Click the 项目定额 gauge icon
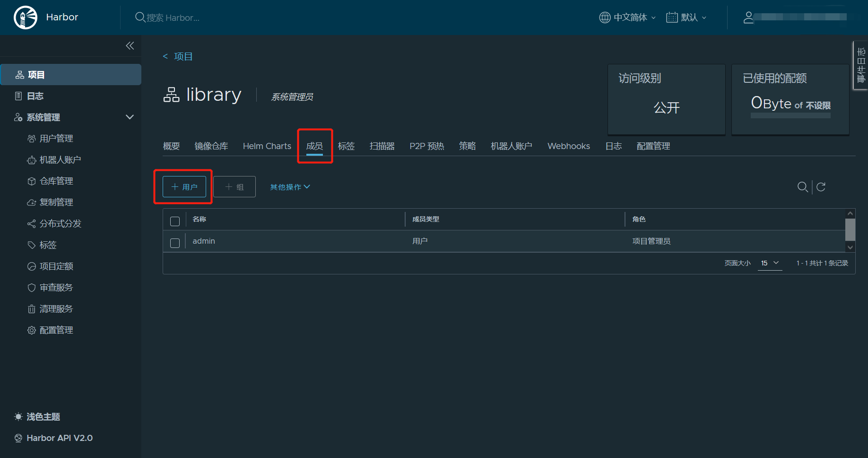Screen dimensions: 868x458 click(x=32, y=266)
